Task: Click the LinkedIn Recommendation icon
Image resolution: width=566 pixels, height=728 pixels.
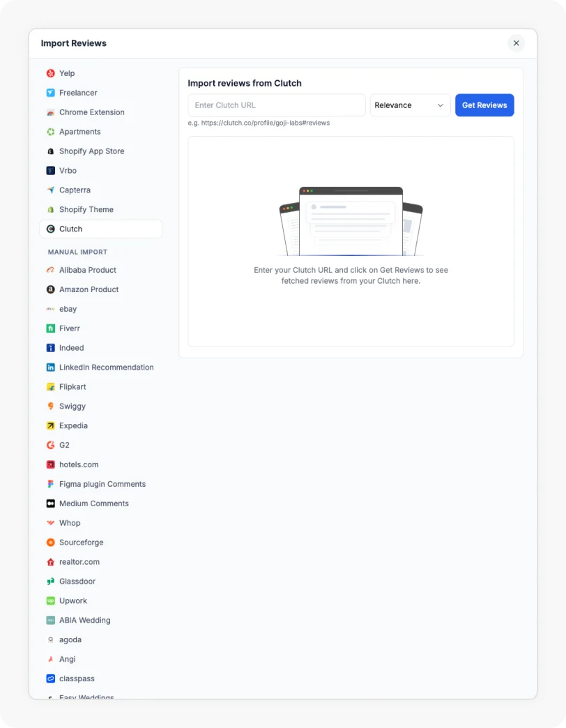Action: [51, 367]
